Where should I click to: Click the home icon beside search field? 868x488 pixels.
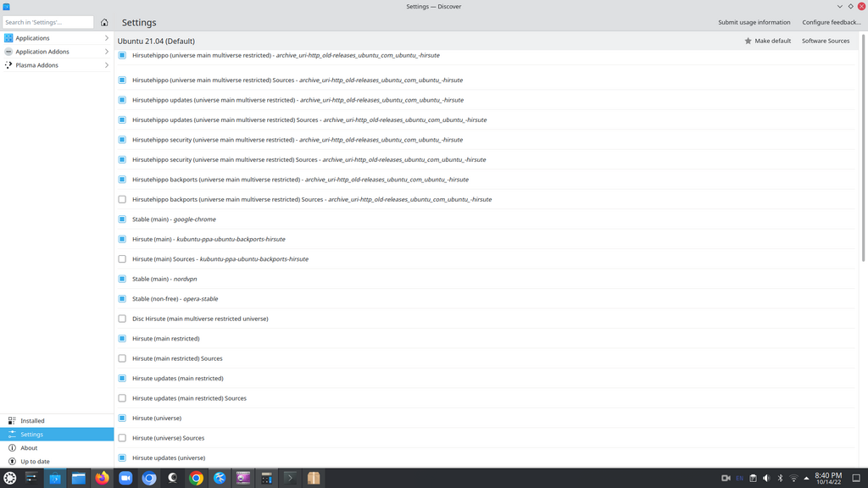click(x=104, y=22)
